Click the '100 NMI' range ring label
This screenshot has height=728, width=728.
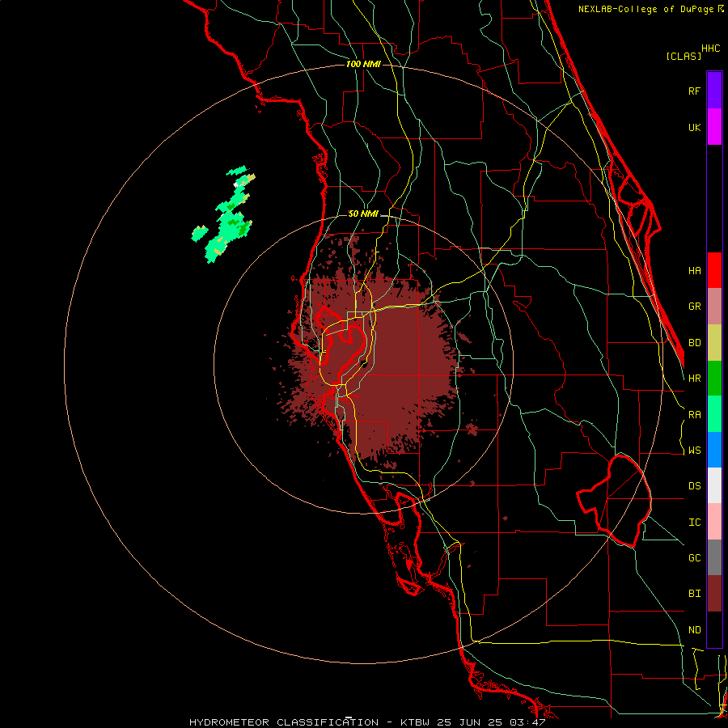[x=363, y=64]
